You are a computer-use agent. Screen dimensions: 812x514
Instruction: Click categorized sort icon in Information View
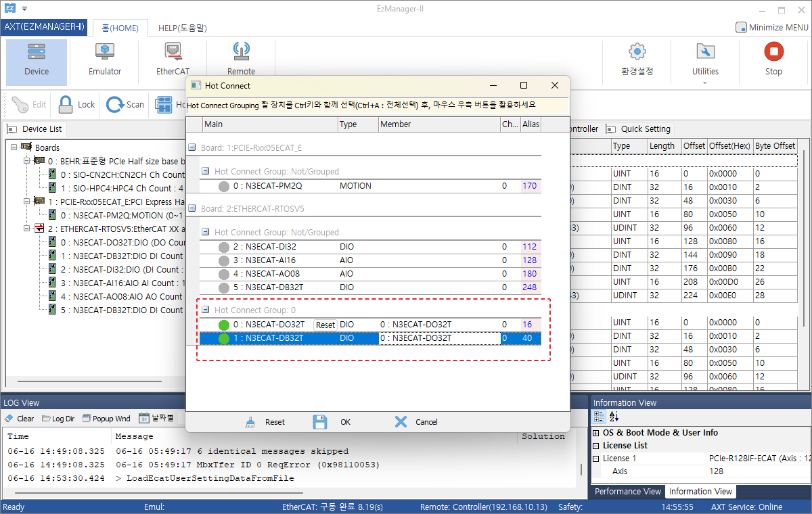point(600,417)
